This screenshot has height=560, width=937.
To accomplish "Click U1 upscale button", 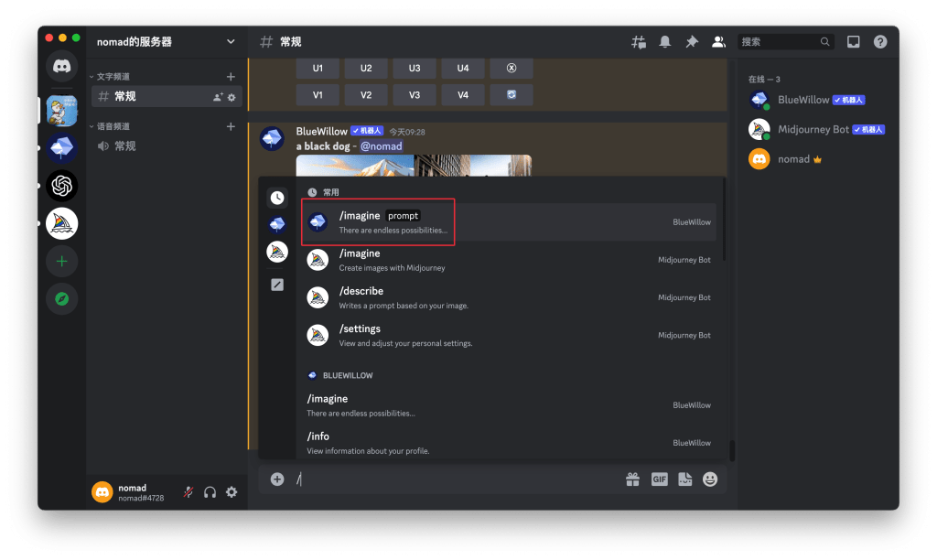I will (x=318, y=68).
